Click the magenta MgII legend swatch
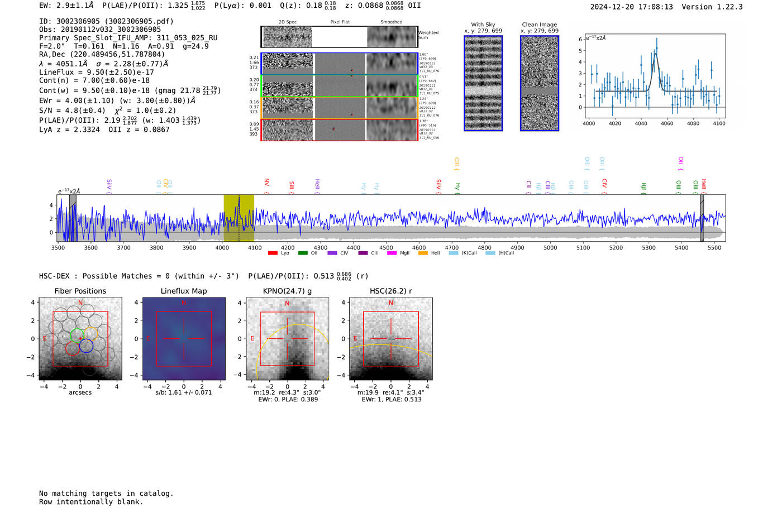This screenshot has width=782, height=532. pos(392,253)
